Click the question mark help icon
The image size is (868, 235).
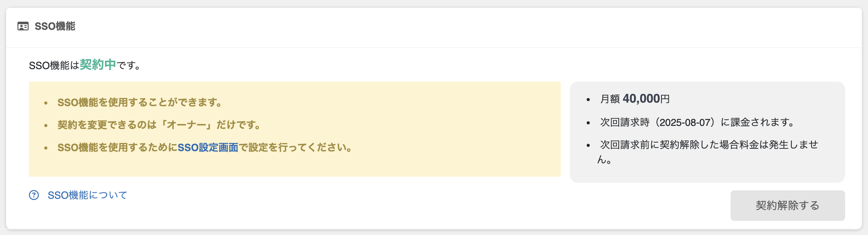click(34, 195)
